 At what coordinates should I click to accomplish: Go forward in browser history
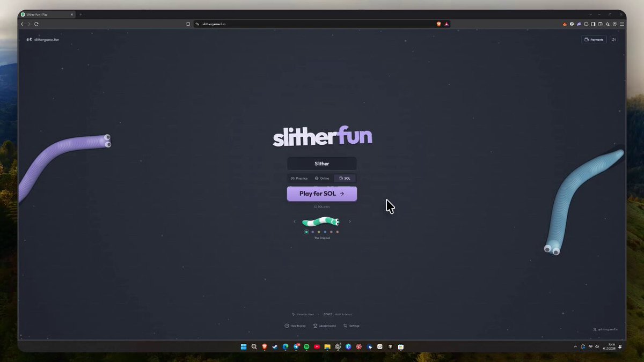point(29,24)
